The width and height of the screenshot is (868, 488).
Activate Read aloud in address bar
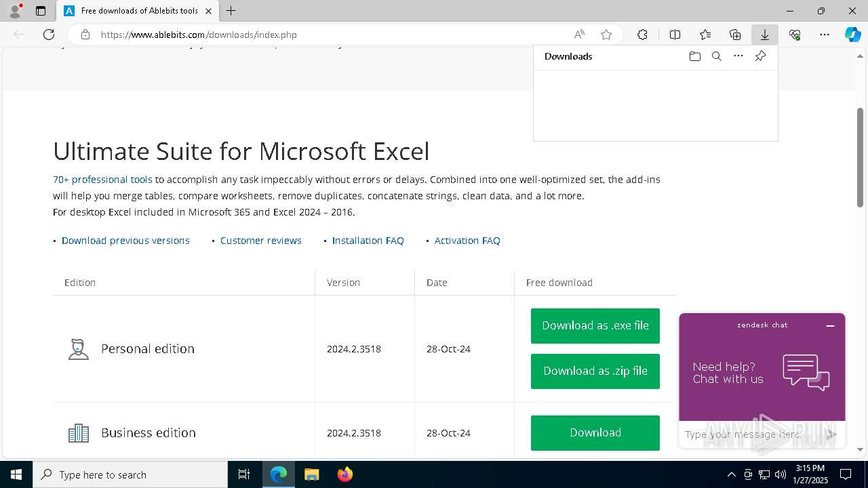point(579,35)
